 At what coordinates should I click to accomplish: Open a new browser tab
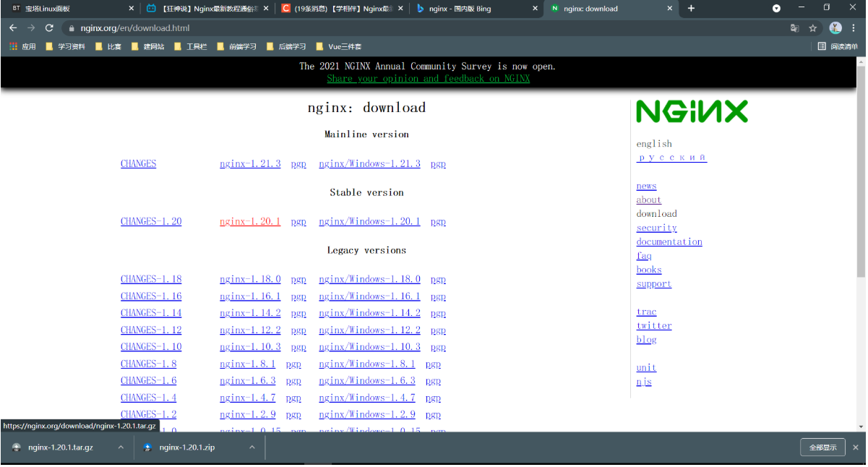pos(691,9)
